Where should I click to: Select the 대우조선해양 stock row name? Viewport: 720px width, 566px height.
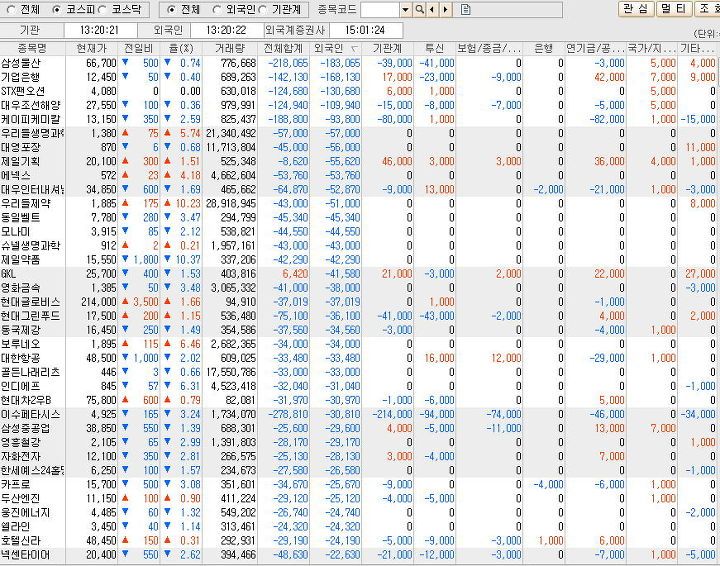tap(30, 105)
